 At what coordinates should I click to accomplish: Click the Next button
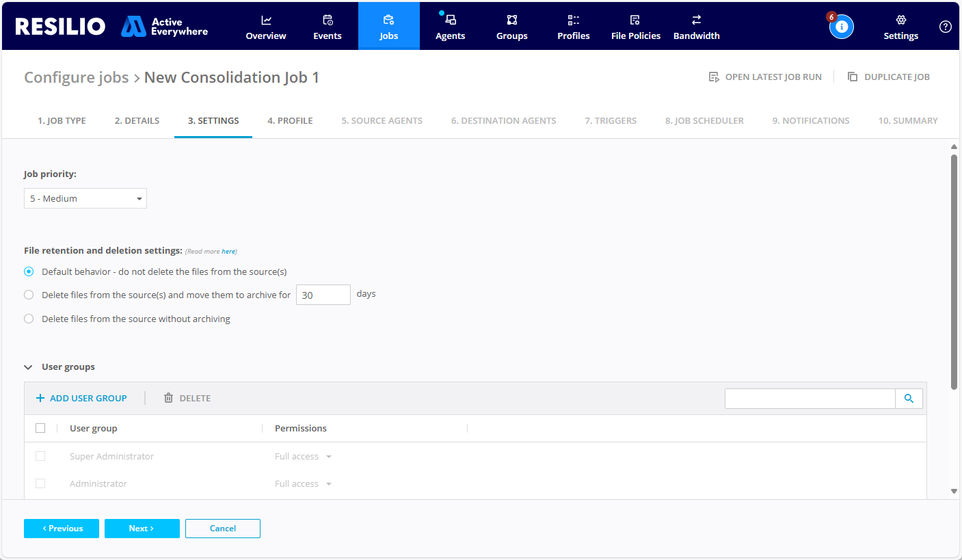point(142,528)
